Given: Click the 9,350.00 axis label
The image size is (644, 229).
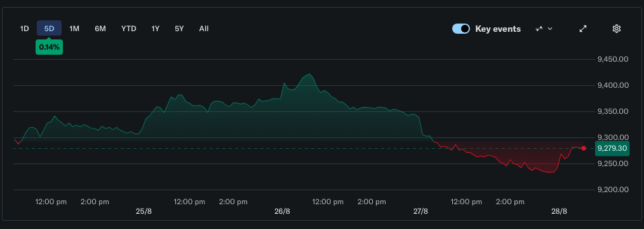Looking at the screenshot, I should 613,111.
